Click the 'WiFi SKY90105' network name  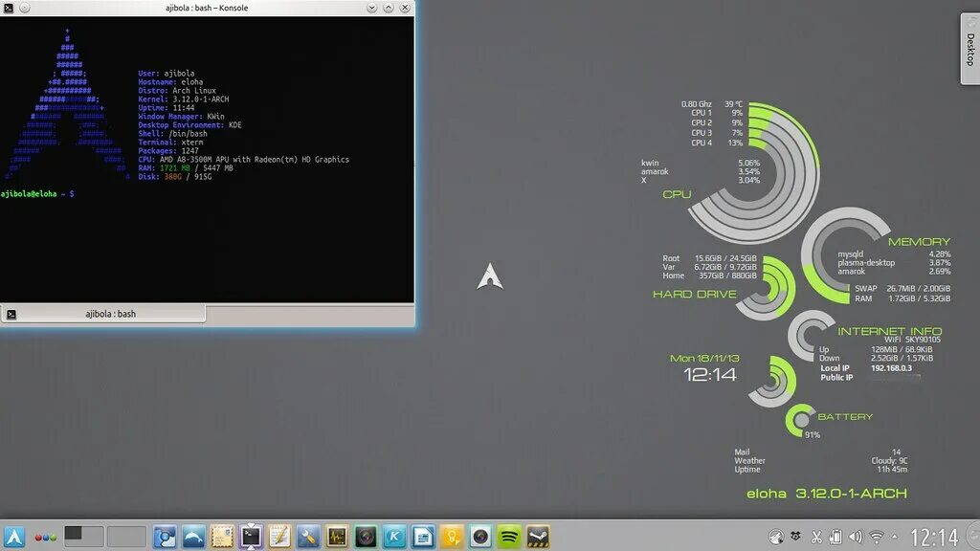pyautogui.click(x=912, y=340)
